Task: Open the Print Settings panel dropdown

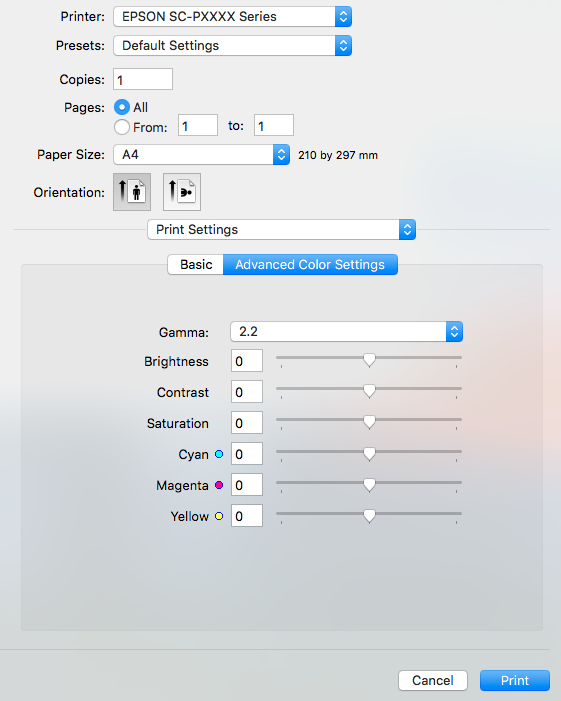Action: (282, 230)
